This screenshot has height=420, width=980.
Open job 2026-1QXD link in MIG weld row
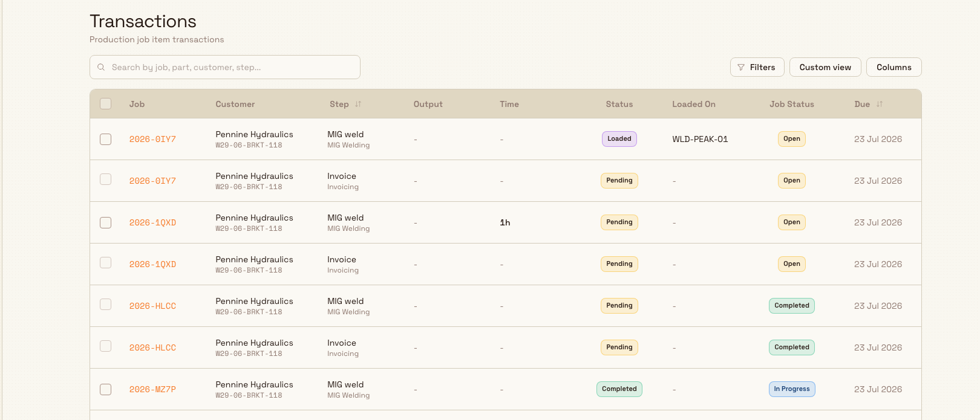[152, 222]
